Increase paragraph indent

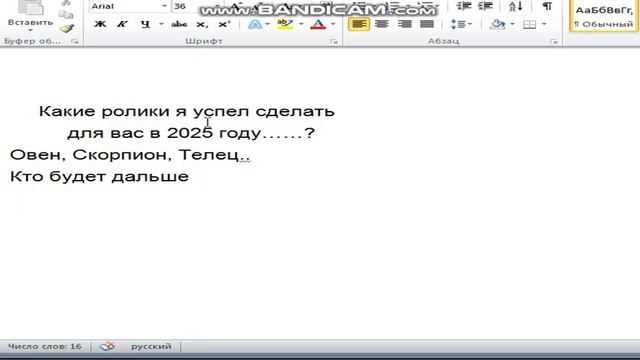(485, 6)
